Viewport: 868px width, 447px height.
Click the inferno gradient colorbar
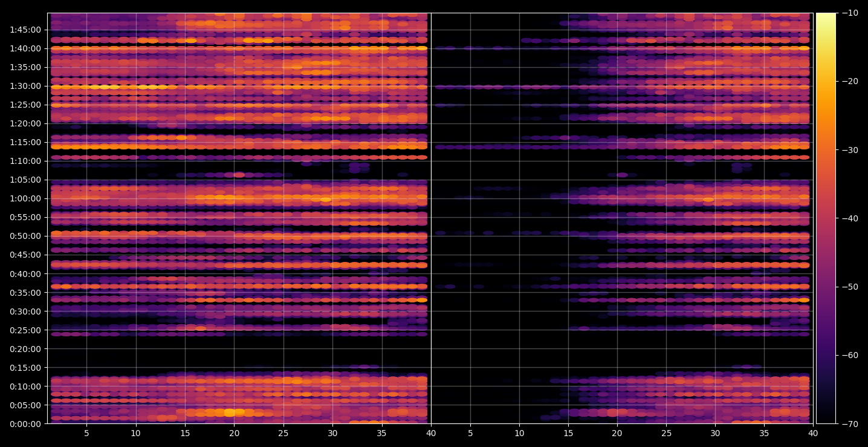click(826, 218)
